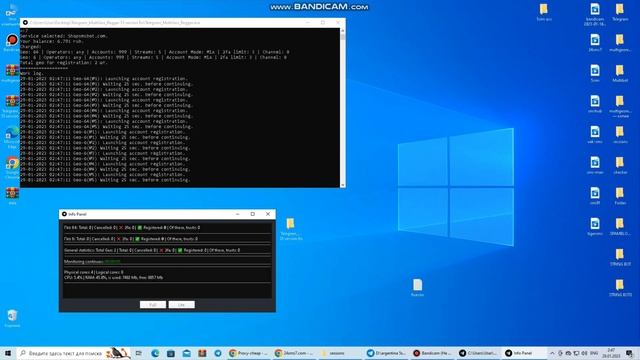The width and height of the screenshot is (640, 360).
Task: Select the Telegram 33 version folder near Info Panel
Action: point(291,229)
